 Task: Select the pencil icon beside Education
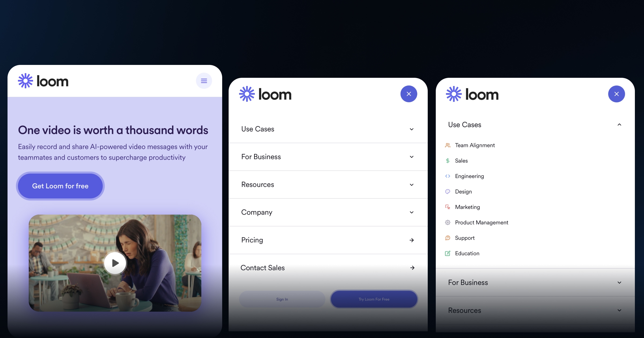coord(448,253)
